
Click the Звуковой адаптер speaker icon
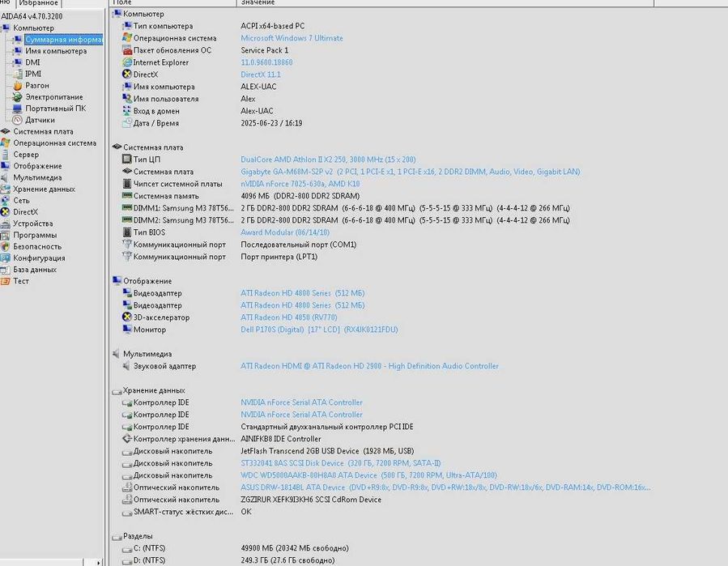point(127,366)
